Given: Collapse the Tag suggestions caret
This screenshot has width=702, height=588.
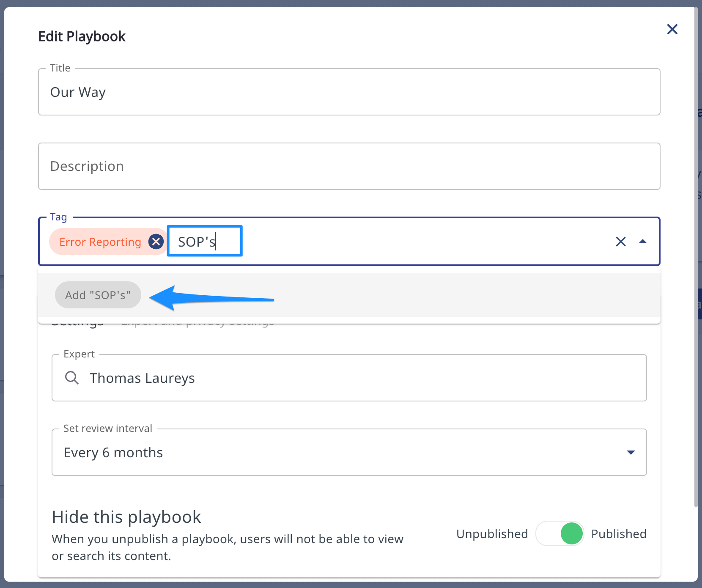Looking at the screenshot, I should (x=643, y=242).
